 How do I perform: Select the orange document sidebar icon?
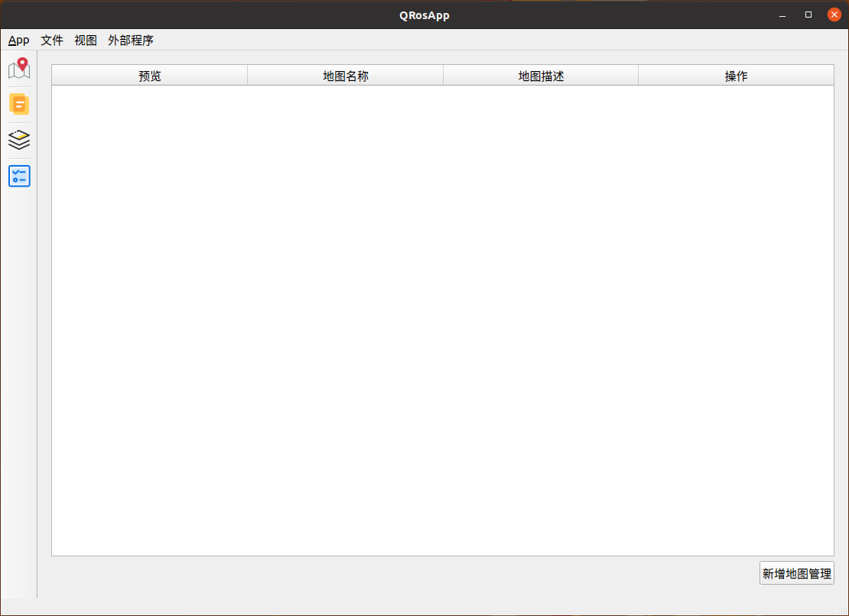[19, 105]
